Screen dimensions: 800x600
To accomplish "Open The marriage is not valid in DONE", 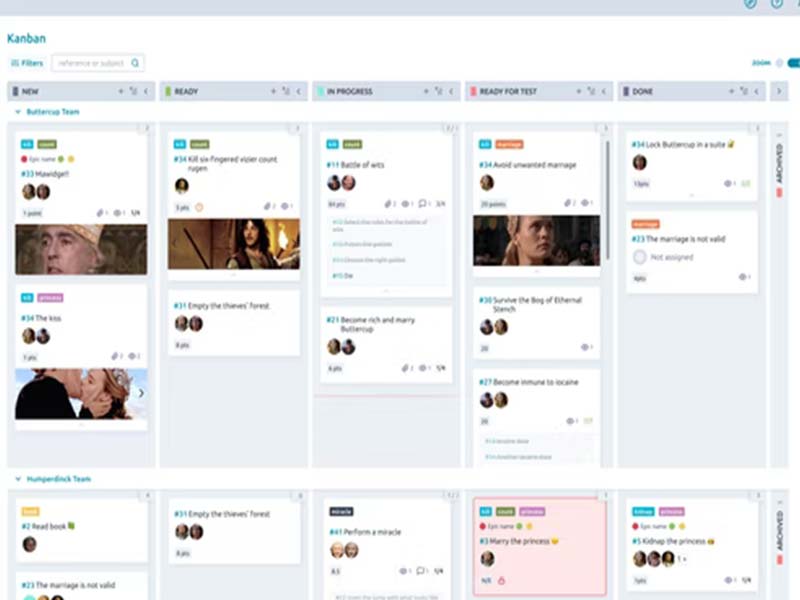I will [x=678, y=239].
